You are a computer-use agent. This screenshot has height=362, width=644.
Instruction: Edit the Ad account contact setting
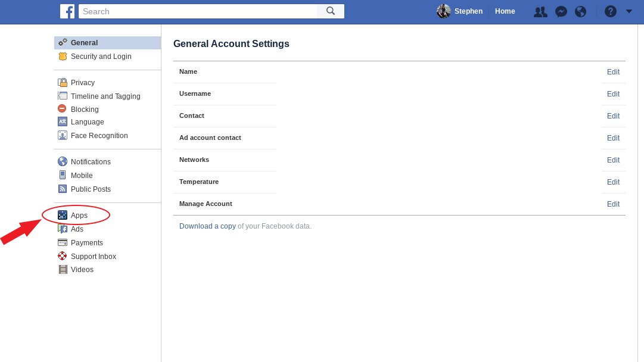[x=613, y=138]
